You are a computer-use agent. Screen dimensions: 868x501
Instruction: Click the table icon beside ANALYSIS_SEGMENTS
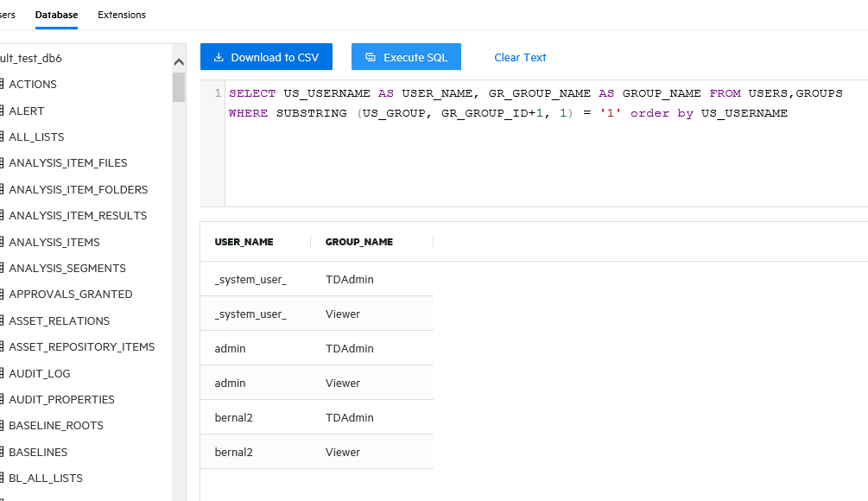tap(2, 268)
